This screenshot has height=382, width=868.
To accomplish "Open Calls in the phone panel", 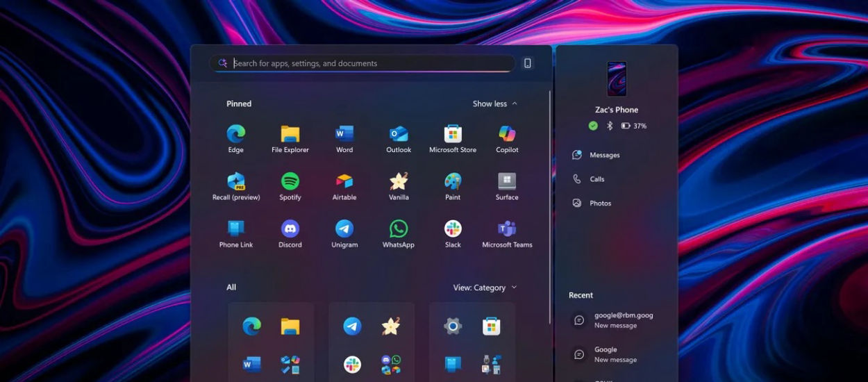I will click(596, 179).
